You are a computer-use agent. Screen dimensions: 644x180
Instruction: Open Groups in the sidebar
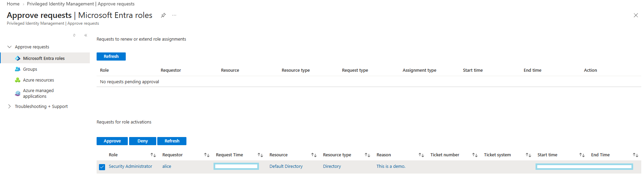(30, 69)
